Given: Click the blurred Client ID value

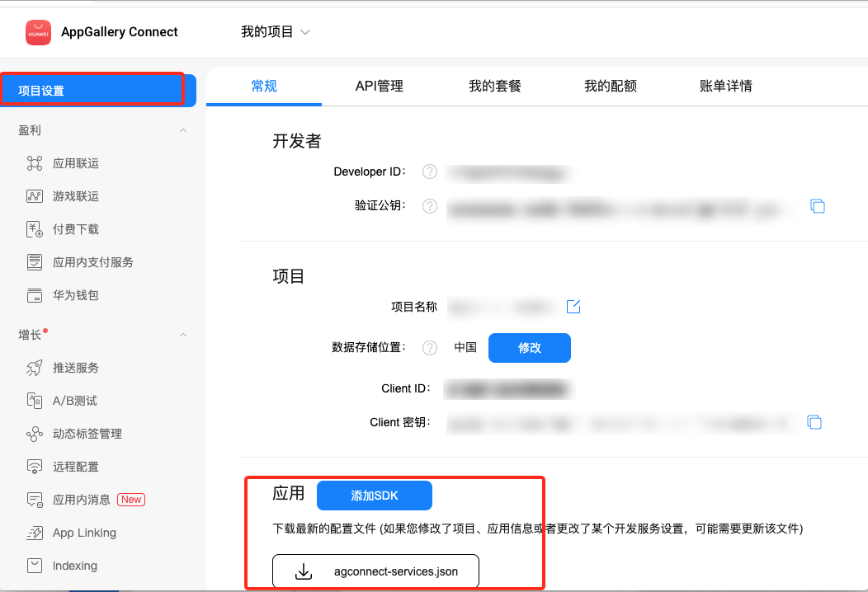Looking at the screenshot, I should 509,389.
